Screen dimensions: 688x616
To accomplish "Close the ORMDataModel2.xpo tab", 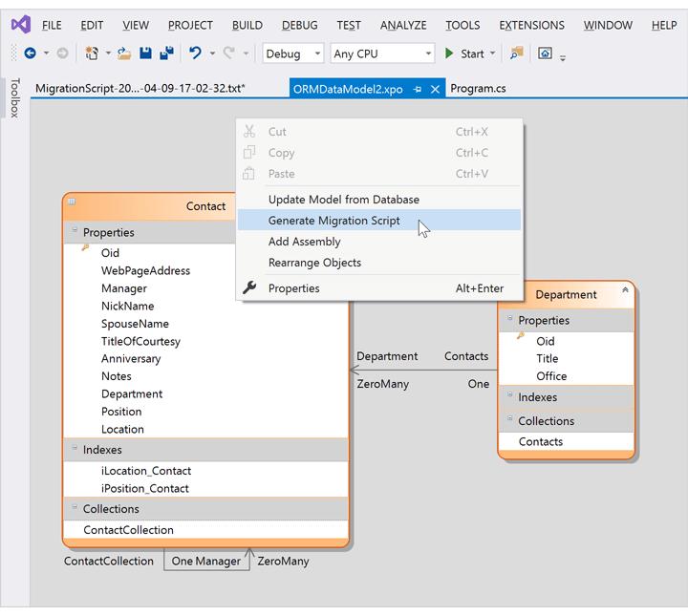I will coord(435,90).
